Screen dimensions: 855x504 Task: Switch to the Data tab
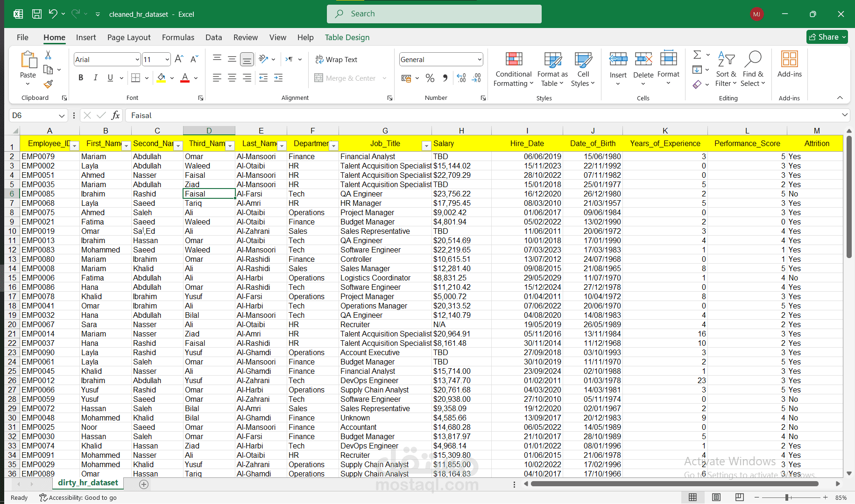213,37
